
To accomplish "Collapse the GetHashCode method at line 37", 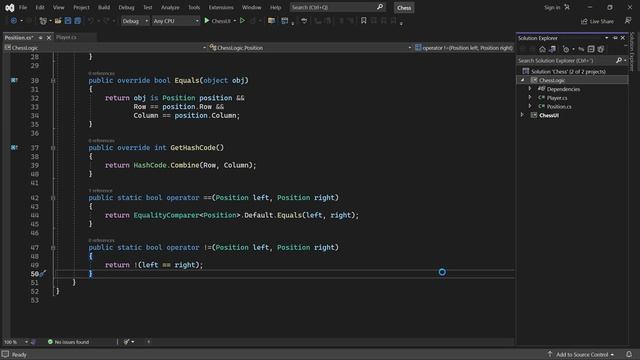I will tap(53, 148).
